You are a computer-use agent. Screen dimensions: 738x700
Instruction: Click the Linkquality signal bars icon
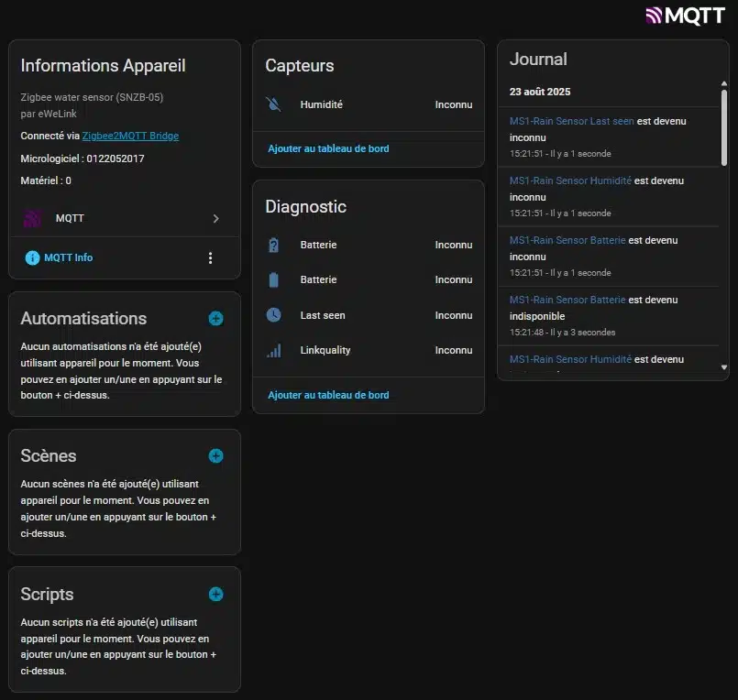pos(273,350)
